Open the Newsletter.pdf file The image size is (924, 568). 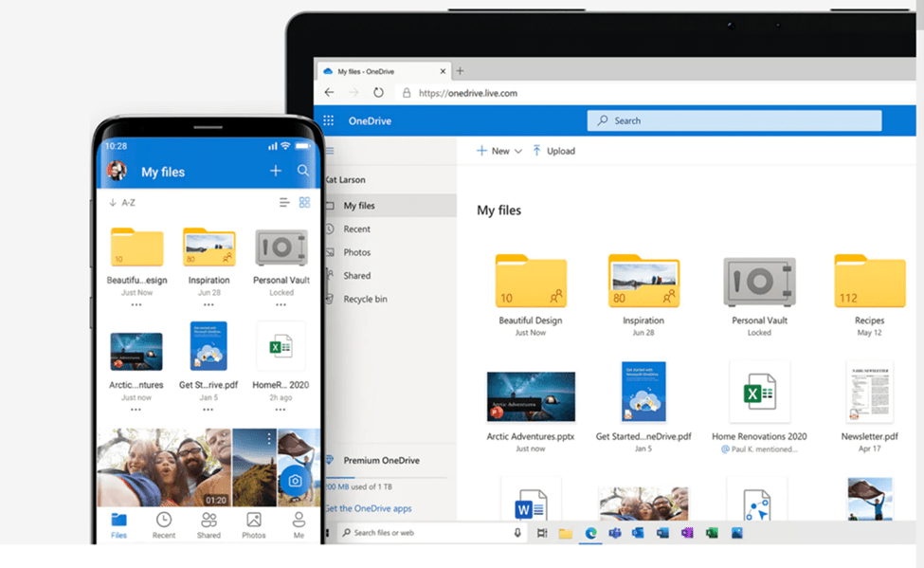[870, 393]
